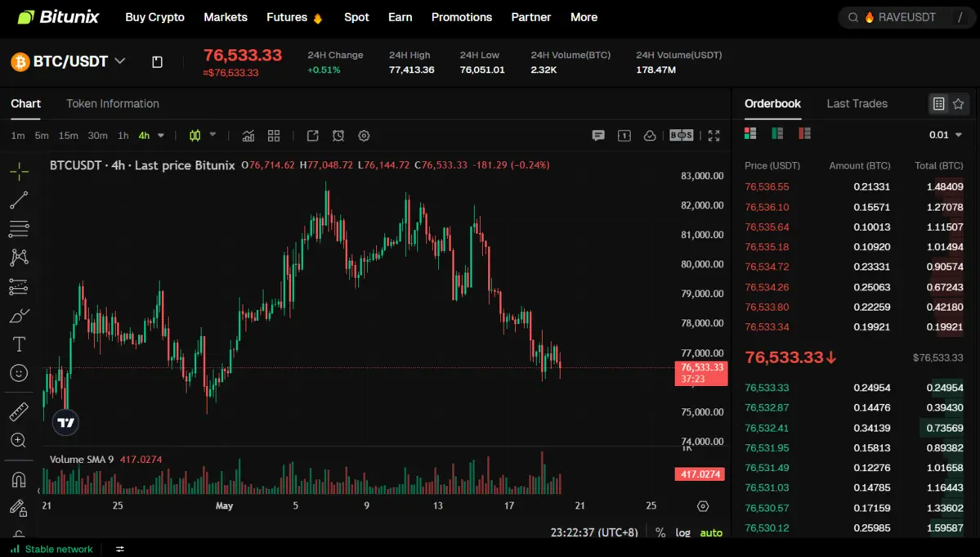Show bids-only orderbook view
This screenshot has width=980, height=557.
coord(777,133)
